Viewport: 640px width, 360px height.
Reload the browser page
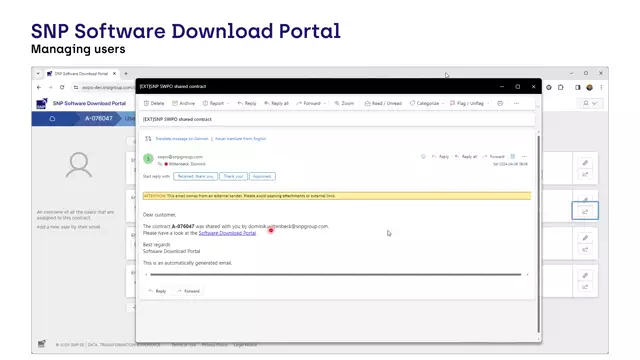(62, 87)
